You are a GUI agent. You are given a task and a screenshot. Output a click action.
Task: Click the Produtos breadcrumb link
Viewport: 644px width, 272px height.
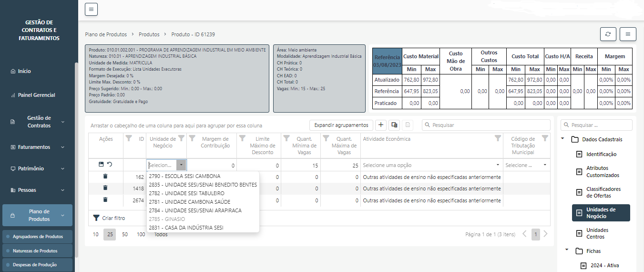tap(149, 34)
